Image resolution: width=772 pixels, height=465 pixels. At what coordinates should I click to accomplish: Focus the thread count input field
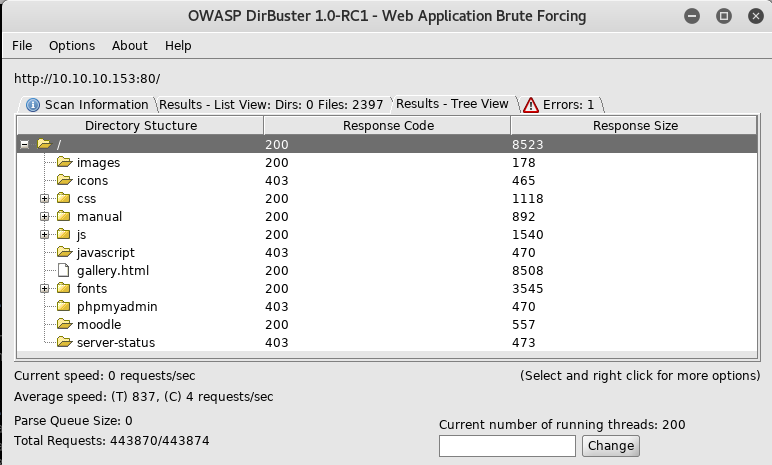point(507,446)
